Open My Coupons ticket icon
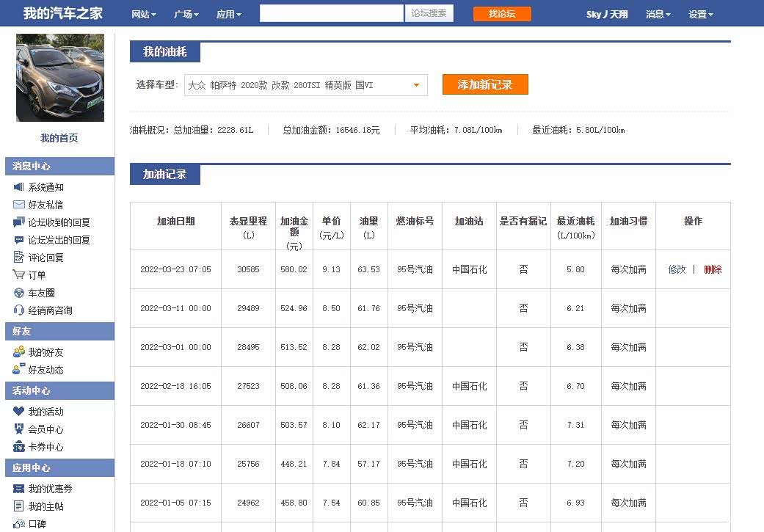Viewport: 764px width, 532px height. click(x=19, y=489)
